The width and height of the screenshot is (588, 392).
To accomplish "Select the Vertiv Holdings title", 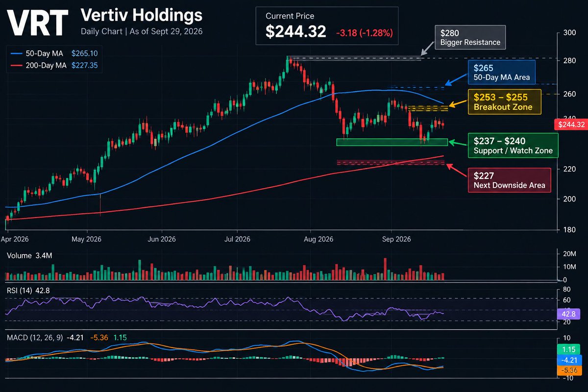I will (x=141, y=15).
